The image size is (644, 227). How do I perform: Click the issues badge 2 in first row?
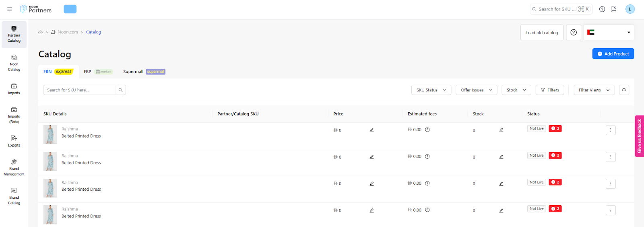click(x=555, y=129)
